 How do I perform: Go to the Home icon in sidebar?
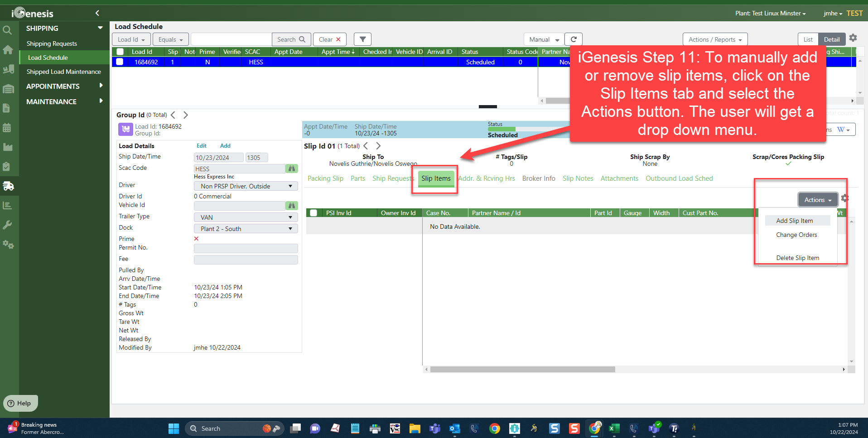coord(8,50)
